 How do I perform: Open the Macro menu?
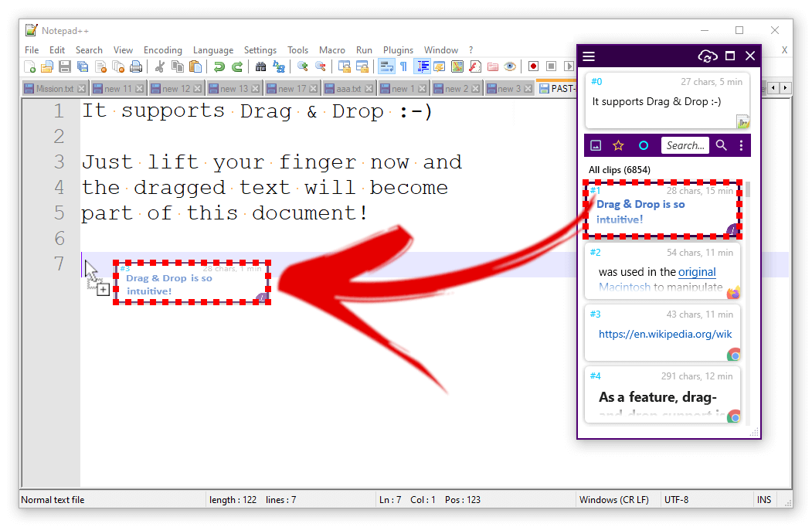(x=332, y=50)
